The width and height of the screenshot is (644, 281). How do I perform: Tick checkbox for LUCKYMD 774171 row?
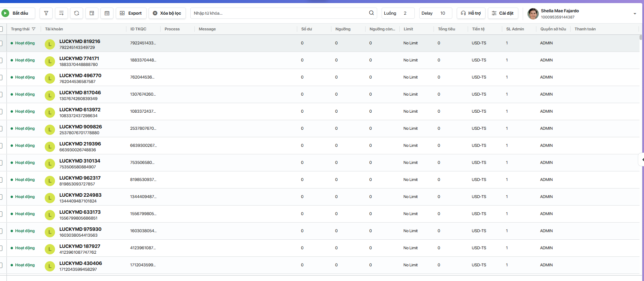[x=1, y=60]
